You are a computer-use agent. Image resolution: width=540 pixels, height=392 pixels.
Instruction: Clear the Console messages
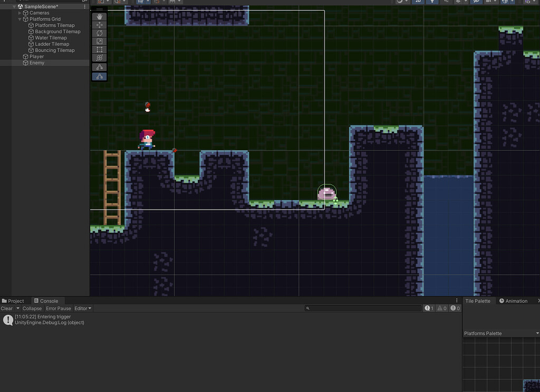pos(7,308)
